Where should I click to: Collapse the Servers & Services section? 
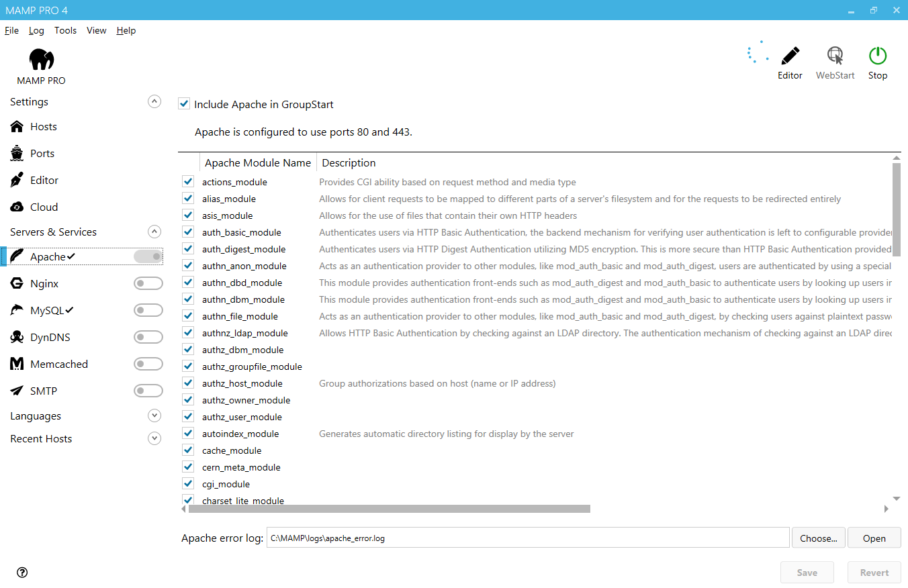[x=154, y=232]
